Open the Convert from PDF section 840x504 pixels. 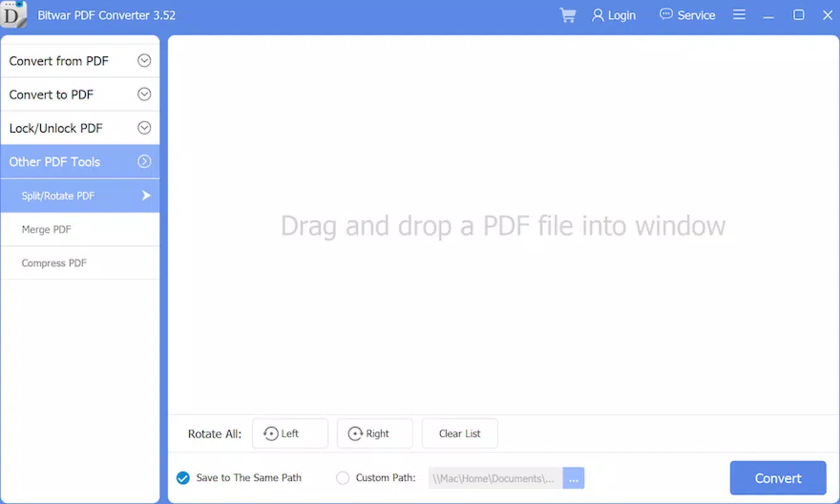[80, 60]
